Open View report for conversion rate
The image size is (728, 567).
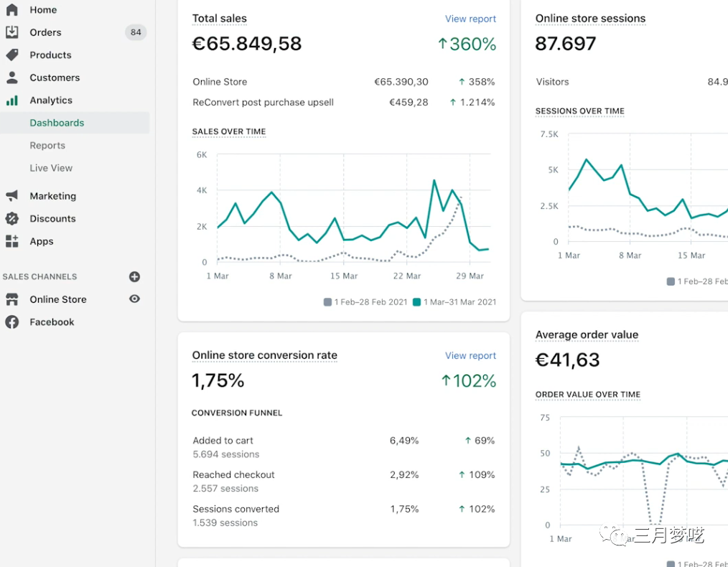(470, 356)
